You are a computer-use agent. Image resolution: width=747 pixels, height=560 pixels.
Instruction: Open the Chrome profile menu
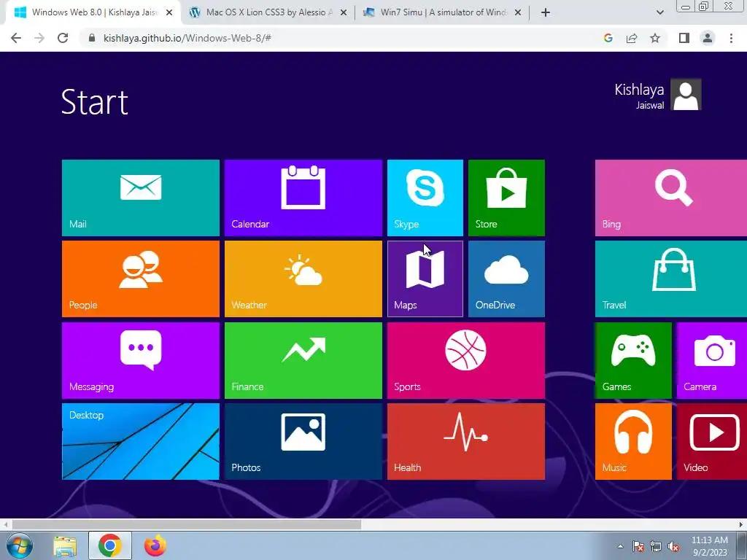(708, 38)
